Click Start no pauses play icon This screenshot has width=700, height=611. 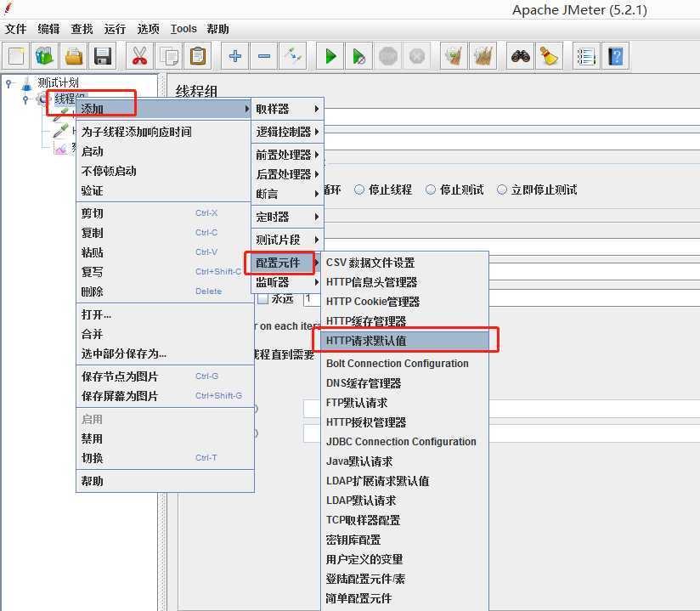(359, 56)
